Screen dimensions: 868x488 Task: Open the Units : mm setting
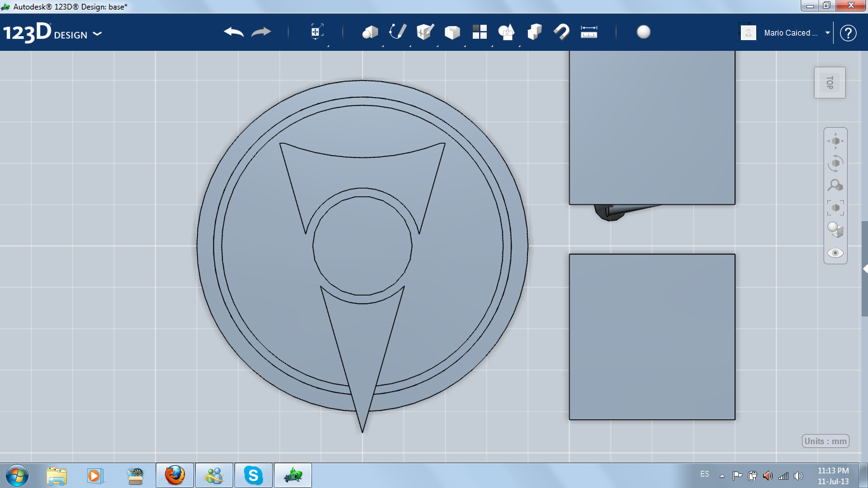[x=825, y=441]
